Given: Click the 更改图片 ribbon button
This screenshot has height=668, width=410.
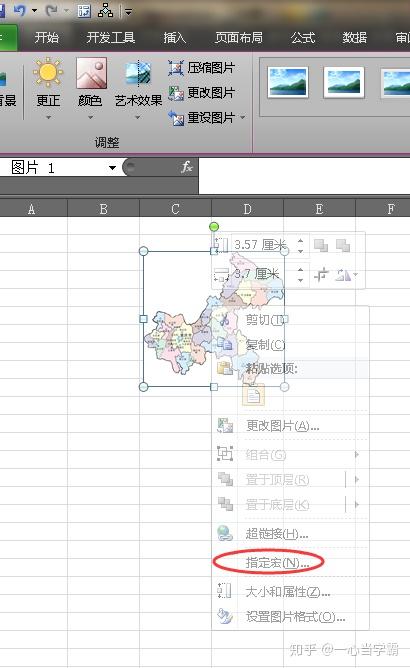Looking at the screenshot, I should 202,92.
